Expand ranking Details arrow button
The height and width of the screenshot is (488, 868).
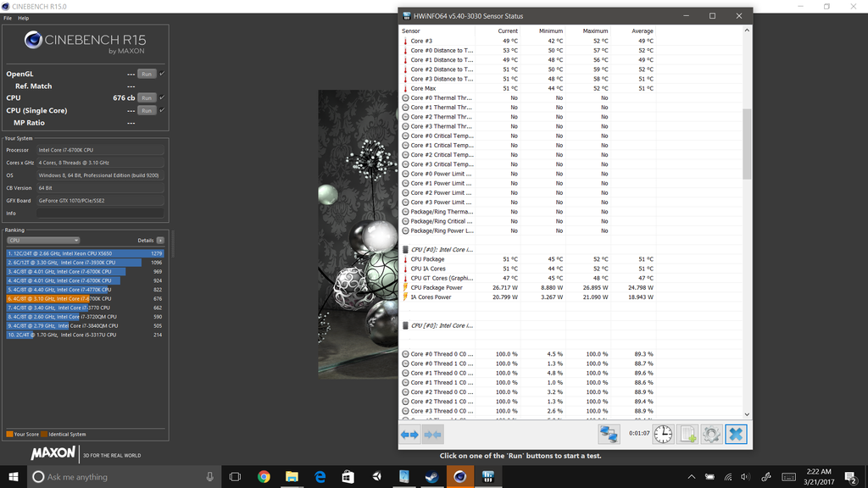(x=160, y=240)
